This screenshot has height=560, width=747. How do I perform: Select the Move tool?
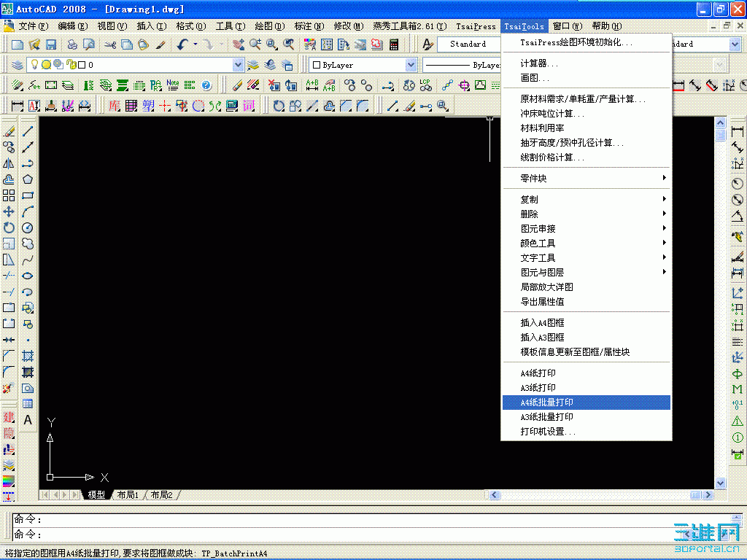coord(9,211)
